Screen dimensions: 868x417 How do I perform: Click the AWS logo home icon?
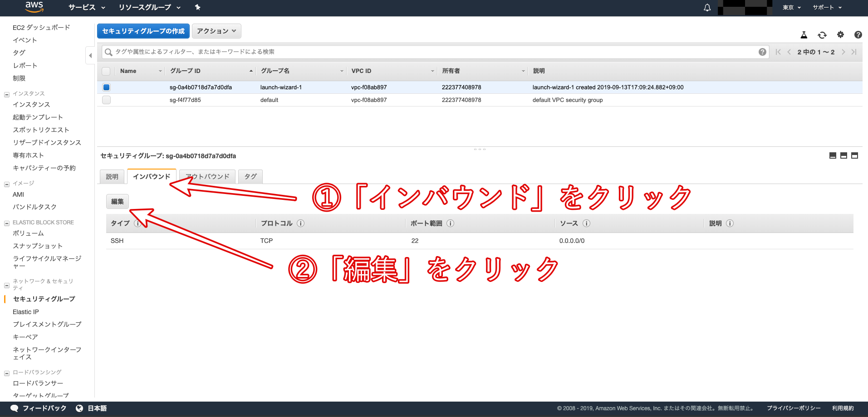coord(34,7)
